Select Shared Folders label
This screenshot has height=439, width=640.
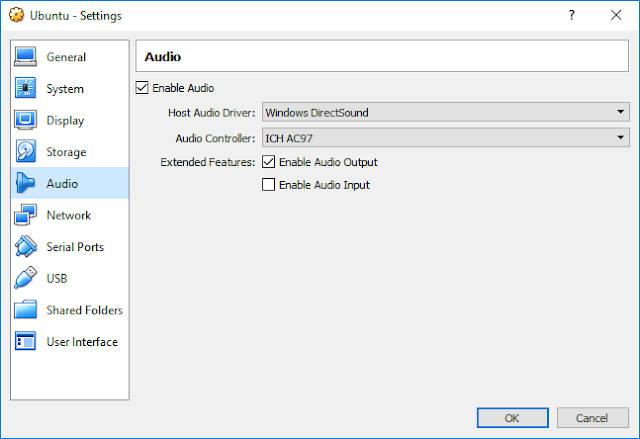pyautogui.click(x=84, y=310)
